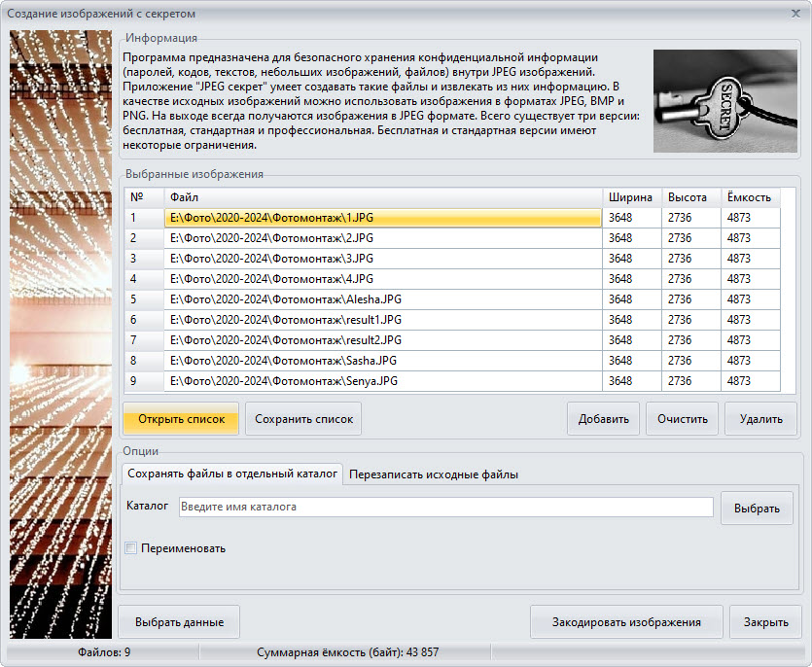This screenshot has width=812, height=667.
Task: Click the Удалить button
Action: [760, 420]
